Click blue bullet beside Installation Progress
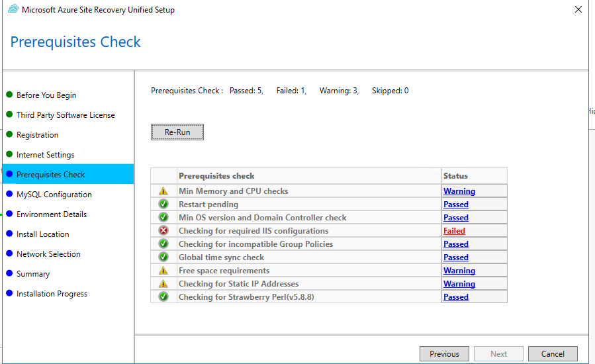 (9, 293)
